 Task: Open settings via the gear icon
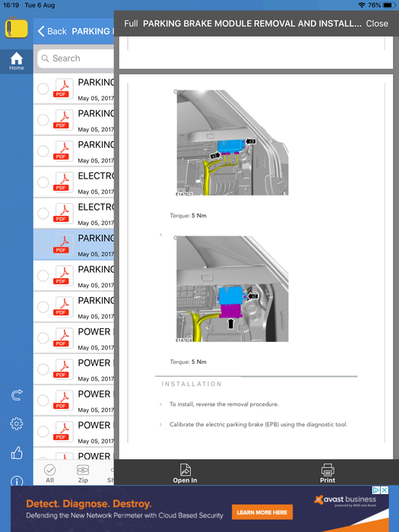[17, 423]
